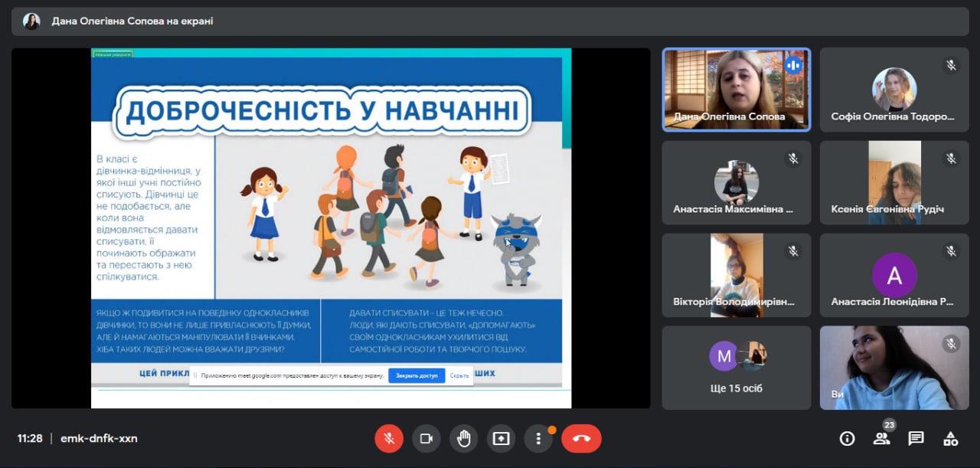Open more options three-dot menu
Screen dimensions: 980x468
538,438
